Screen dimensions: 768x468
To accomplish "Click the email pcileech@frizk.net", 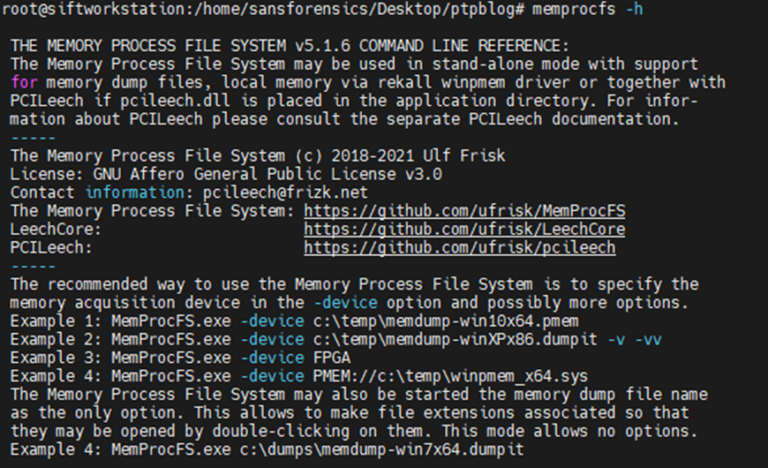I will tap(285, 193).
